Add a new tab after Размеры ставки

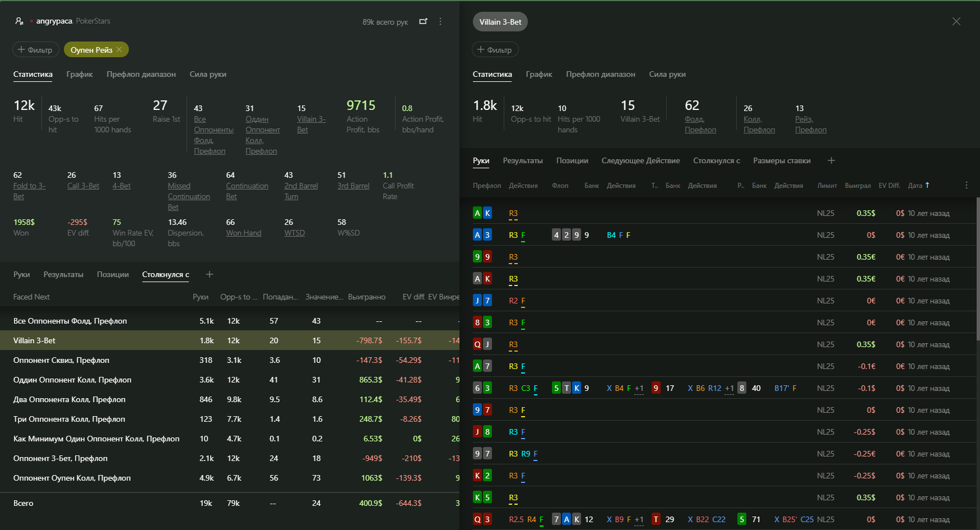831,160
